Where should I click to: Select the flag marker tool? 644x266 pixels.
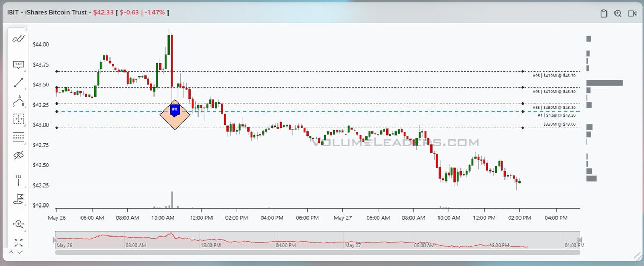click(19, 199)
